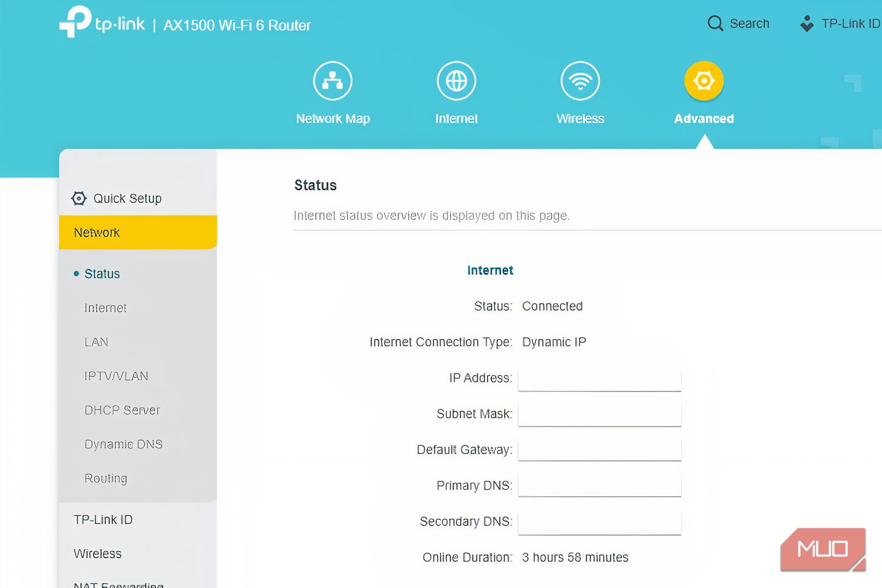
Task: Click the 'Status' page heading
Action: coord(316,185)
